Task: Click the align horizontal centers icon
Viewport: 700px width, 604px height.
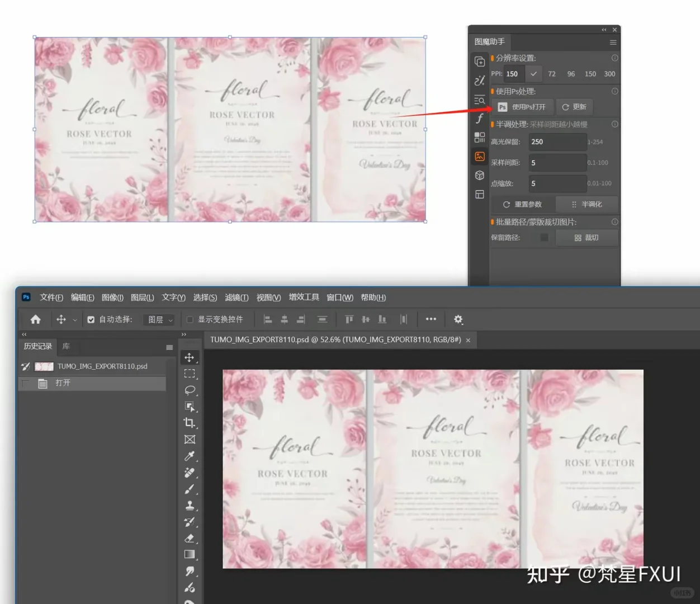Action: click(284, 319)
